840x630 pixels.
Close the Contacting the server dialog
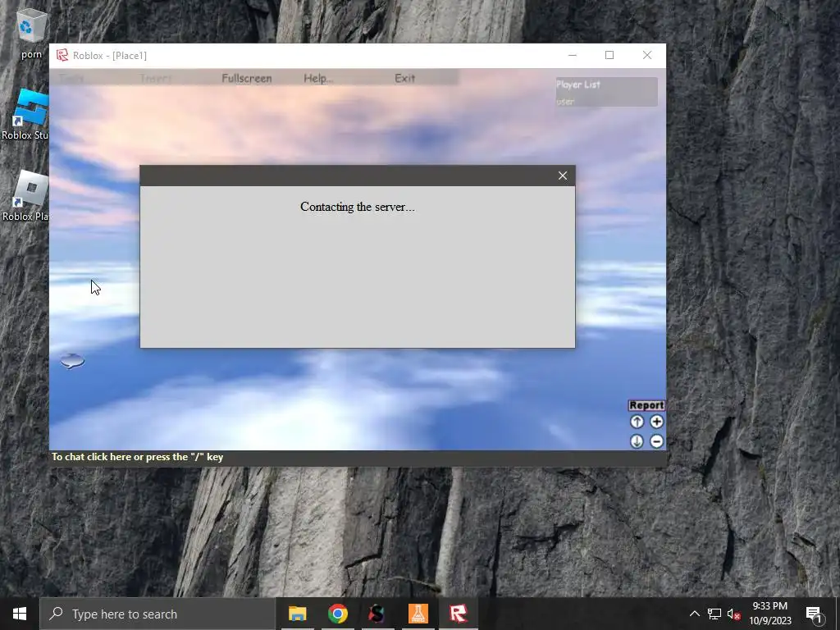click(x=563, y=176)
